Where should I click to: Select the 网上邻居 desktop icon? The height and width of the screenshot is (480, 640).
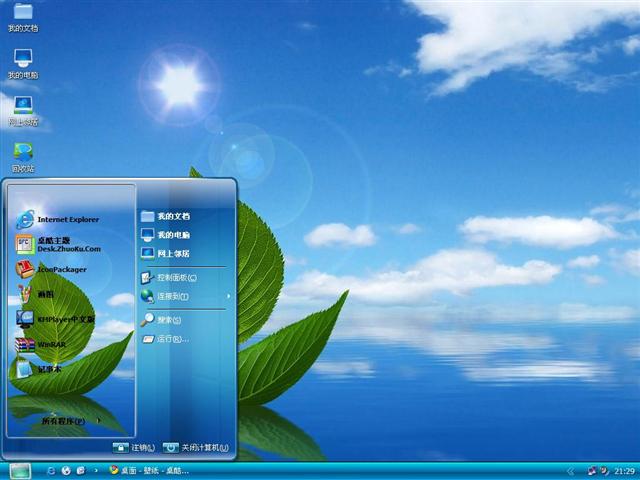(22, 109)
